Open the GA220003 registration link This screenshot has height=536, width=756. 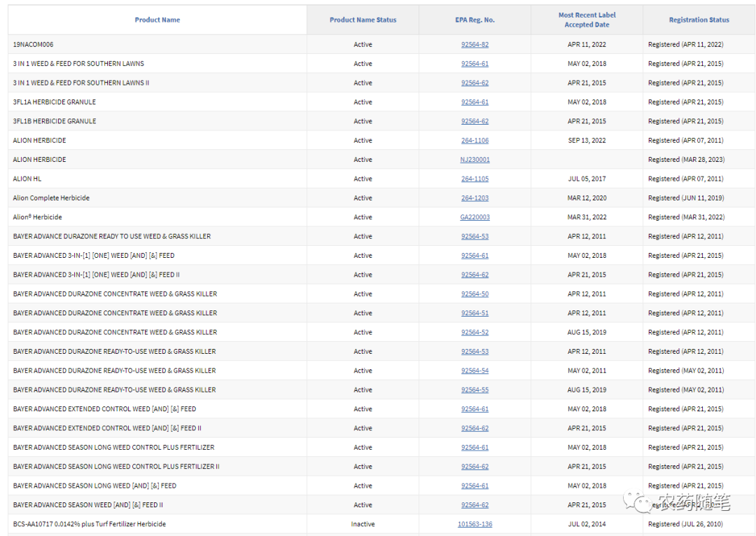coord(475,217)
